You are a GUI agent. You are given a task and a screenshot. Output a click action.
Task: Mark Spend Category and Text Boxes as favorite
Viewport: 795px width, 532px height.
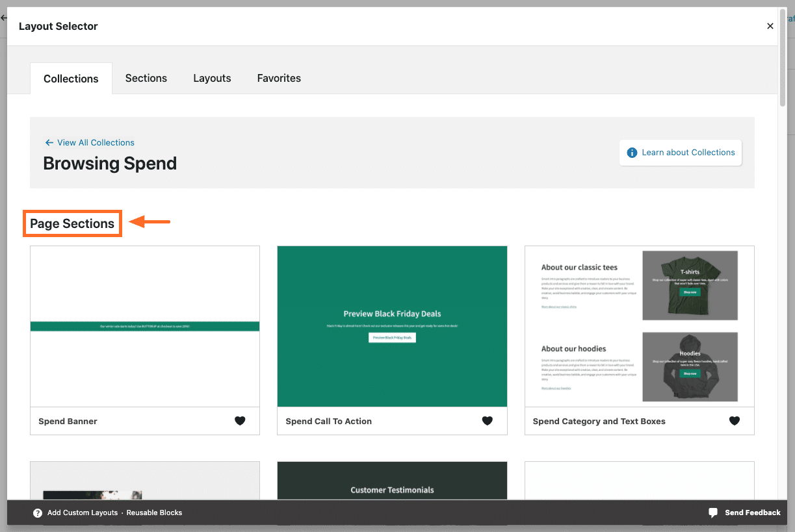pos(735,421)
